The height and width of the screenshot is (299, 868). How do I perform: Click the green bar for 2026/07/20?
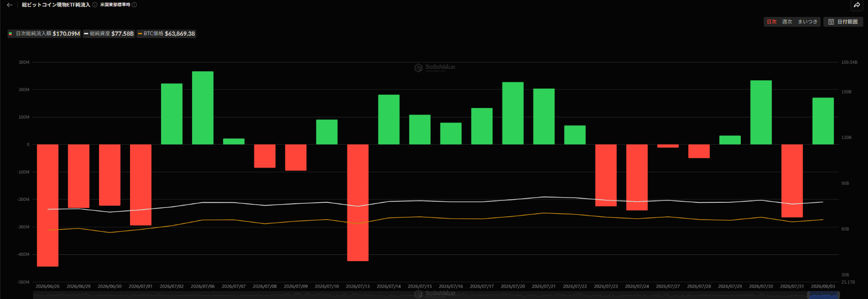[x=513, y=113]
